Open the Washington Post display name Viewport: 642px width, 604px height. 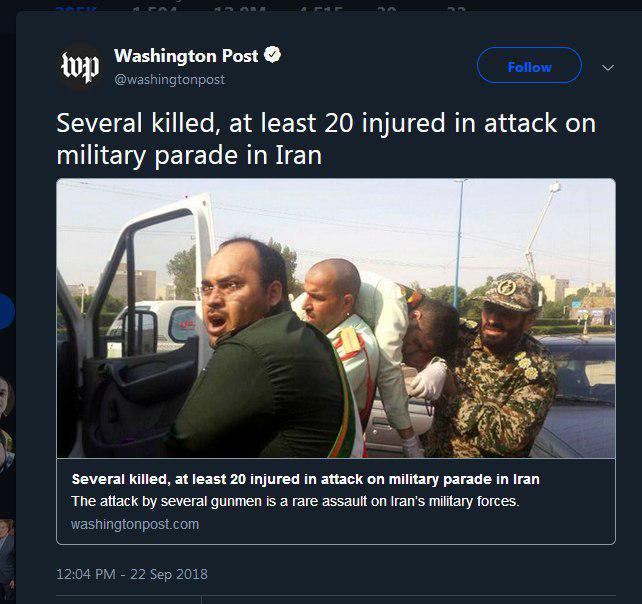[x=187, y=56]
